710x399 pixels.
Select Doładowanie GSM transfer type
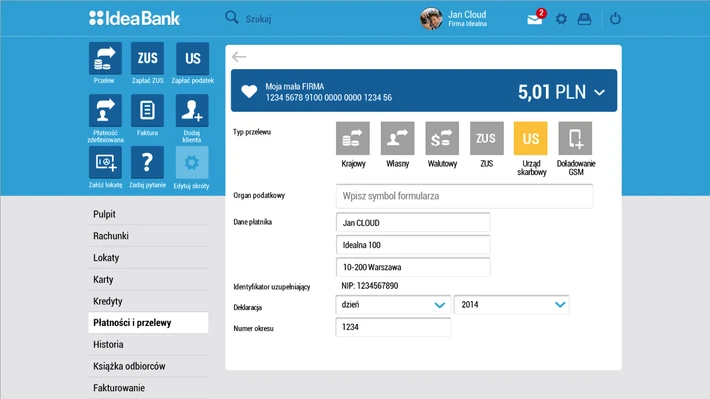pyautogui.click(x=576, y=138)
